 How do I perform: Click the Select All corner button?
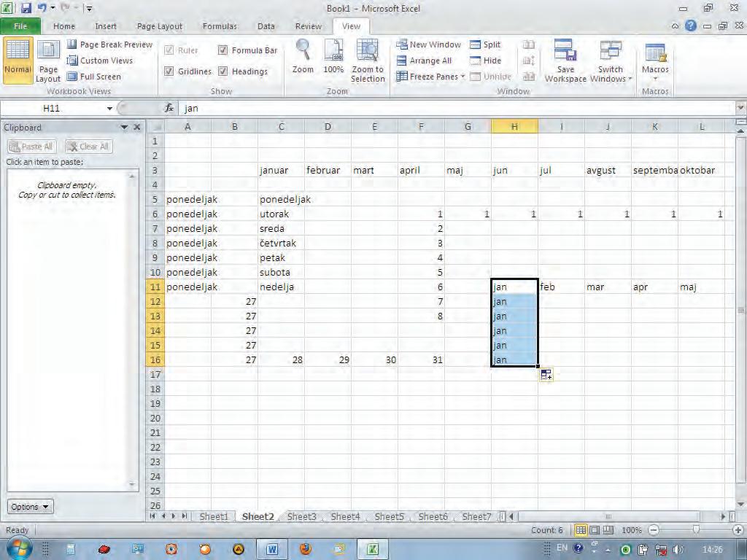click(x=155, y=126)
